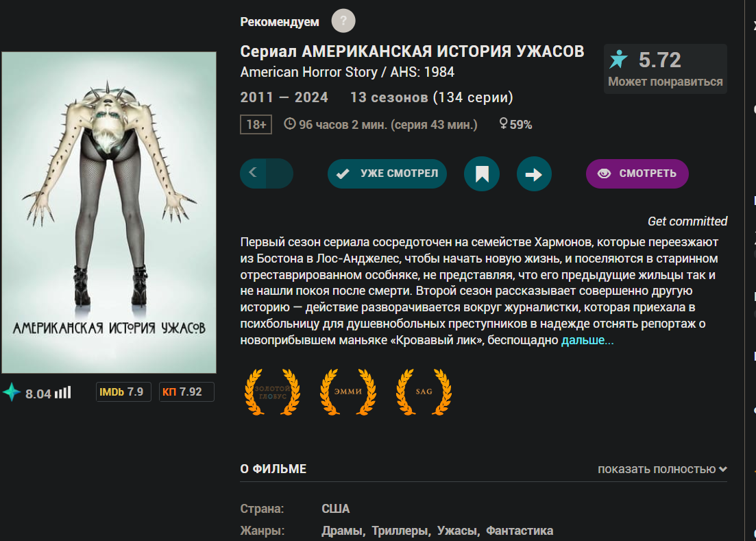Select the Триллеры genre link
The image size is (756, 541).
(400, 531)
